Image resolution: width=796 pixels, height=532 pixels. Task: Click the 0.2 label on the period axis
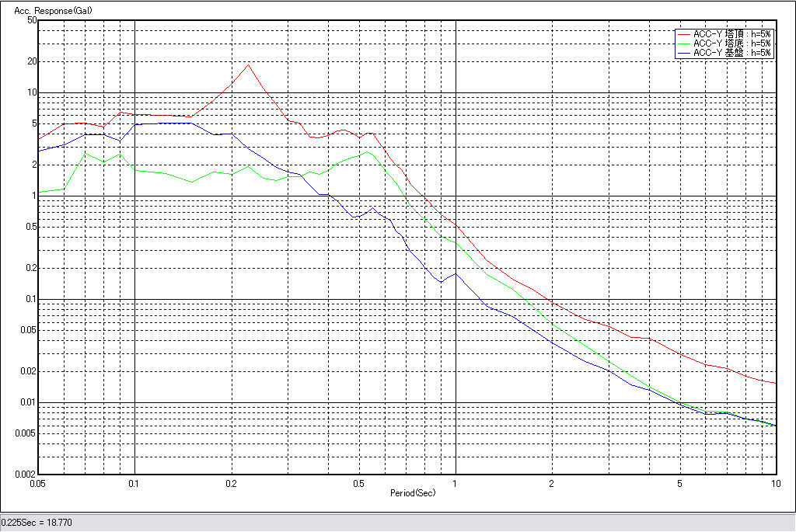tap(231, 484)
